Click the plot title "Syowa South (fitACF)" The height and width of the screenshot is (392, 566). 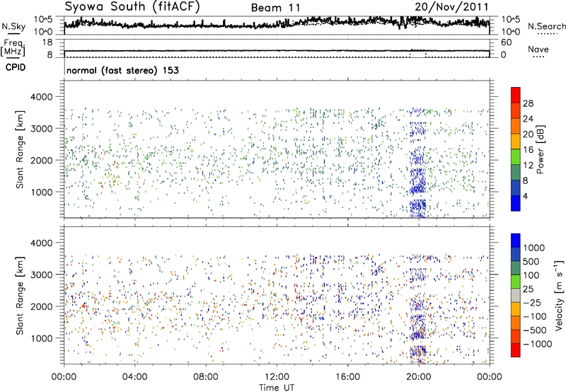pos(132,6)
